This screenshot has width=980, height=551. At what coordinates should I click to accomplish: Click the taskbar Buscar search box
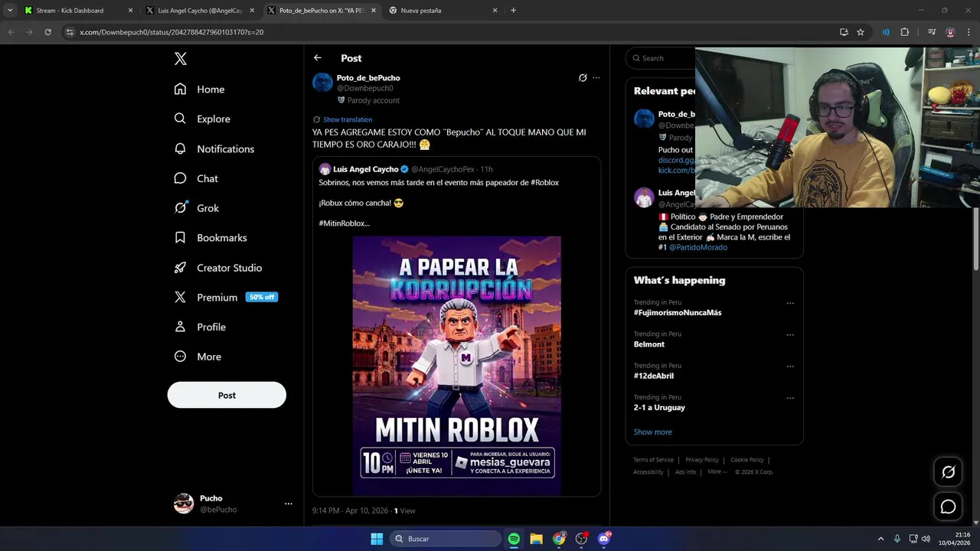tap(446, 539)
